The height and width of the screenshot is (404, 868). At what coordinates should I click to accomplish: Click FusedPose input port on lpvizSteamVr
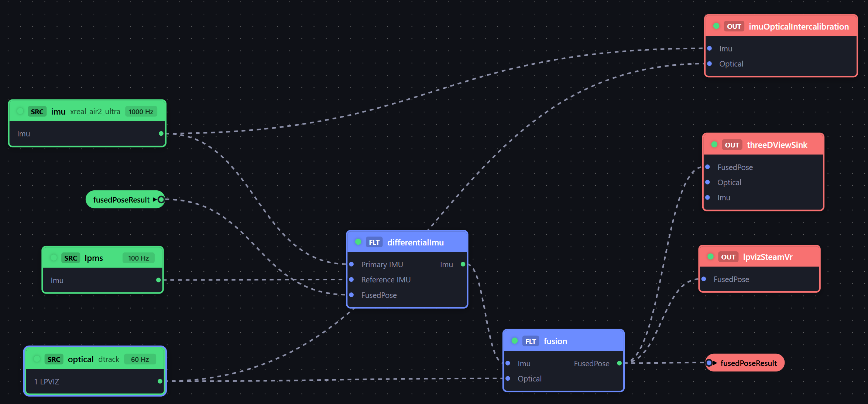(704, 279)
